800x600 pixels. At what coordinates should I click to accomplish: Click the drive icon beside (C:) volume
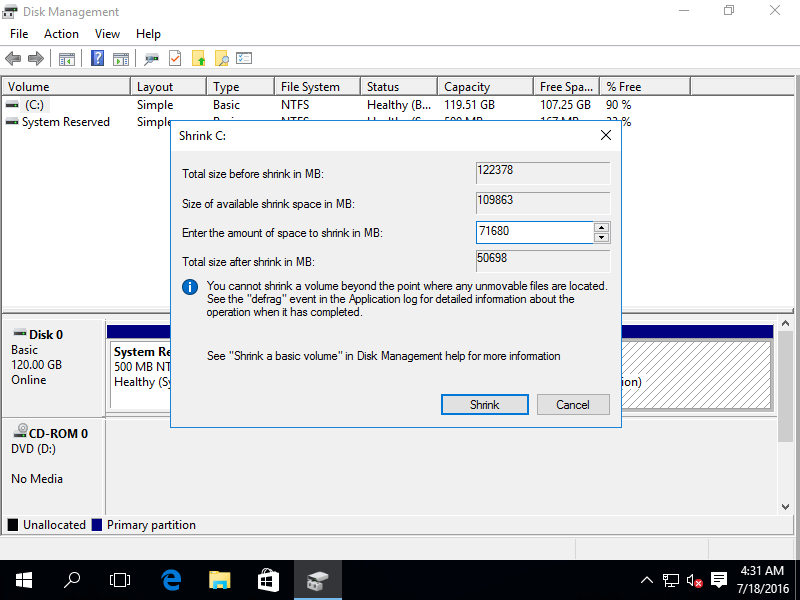point(12,105)
